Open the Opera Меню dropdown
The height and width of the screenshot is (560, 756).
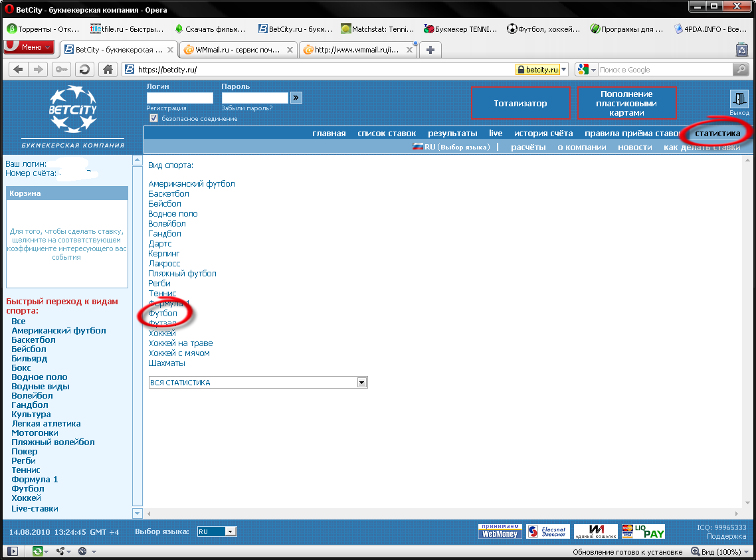29,47
